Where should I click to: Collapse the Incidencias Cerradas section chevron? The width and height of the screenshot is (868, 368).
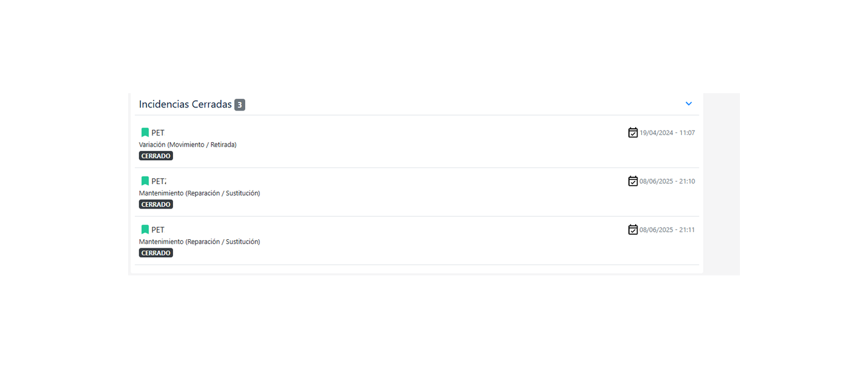(x=688, y=104)
